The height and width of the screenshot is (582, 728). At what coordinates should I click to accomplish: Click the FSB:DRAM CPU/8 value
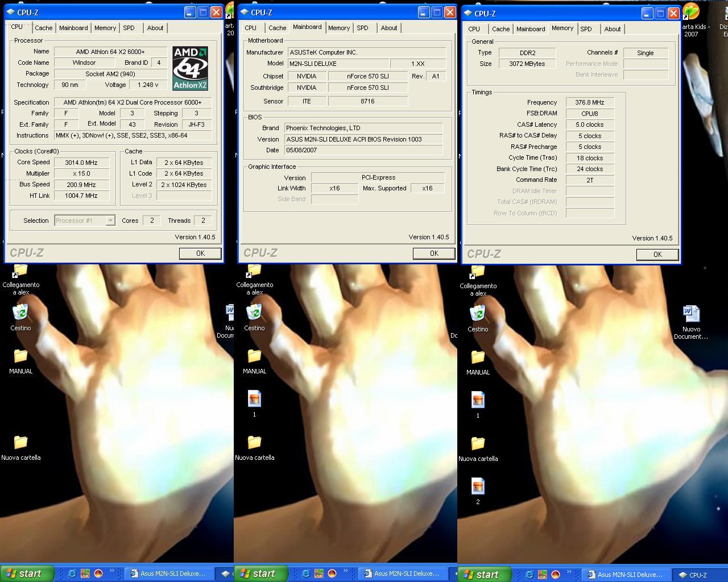[x=590, y=114]
